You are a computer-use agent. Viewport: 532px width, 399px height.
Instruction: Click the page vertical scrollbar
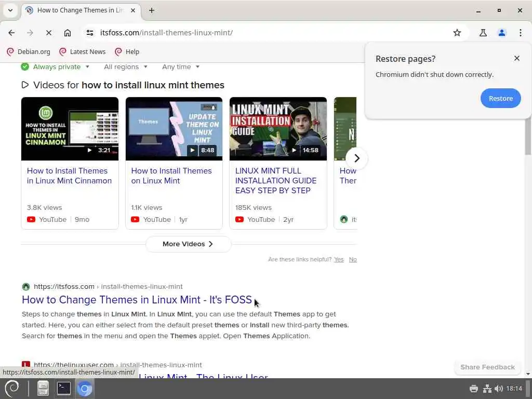[528, 136]
